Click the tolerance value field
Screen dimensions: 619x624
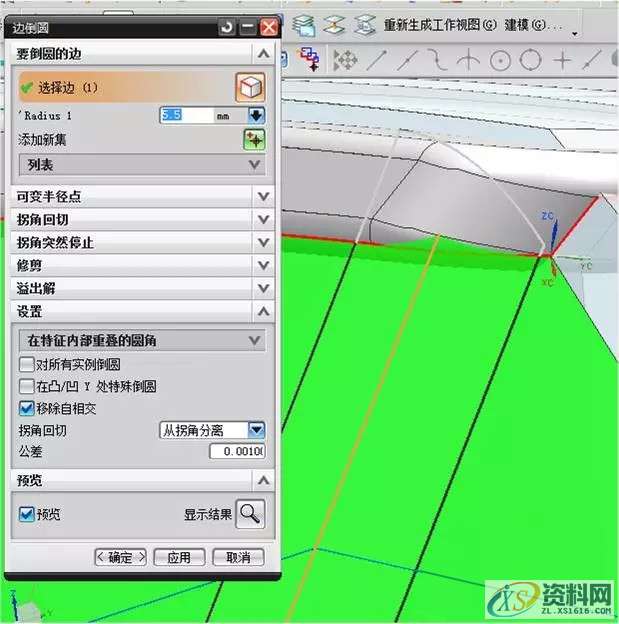[237, 451]
